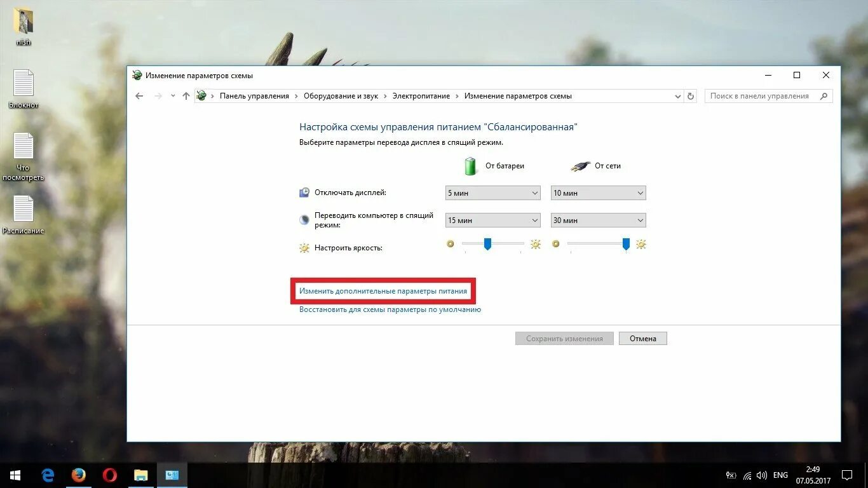
Task: Adjust the battery brightness slider
Action: point(487,244)
